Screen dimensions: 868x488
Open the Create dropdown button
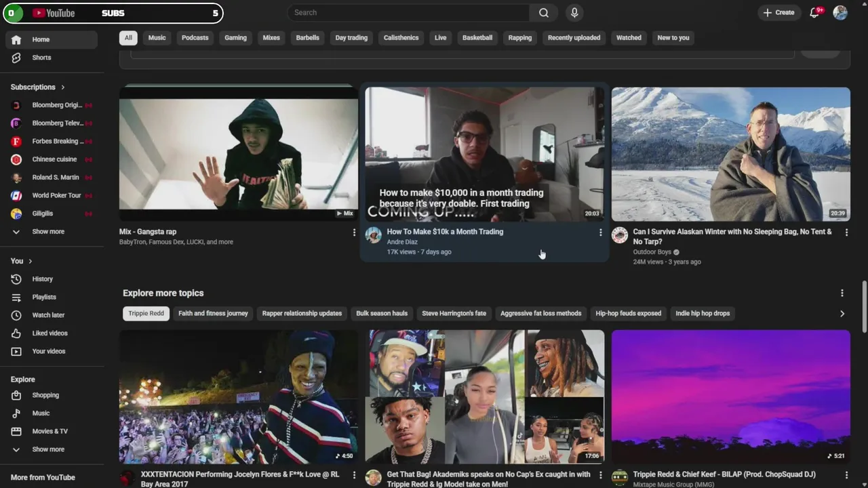tap(778, 13)
